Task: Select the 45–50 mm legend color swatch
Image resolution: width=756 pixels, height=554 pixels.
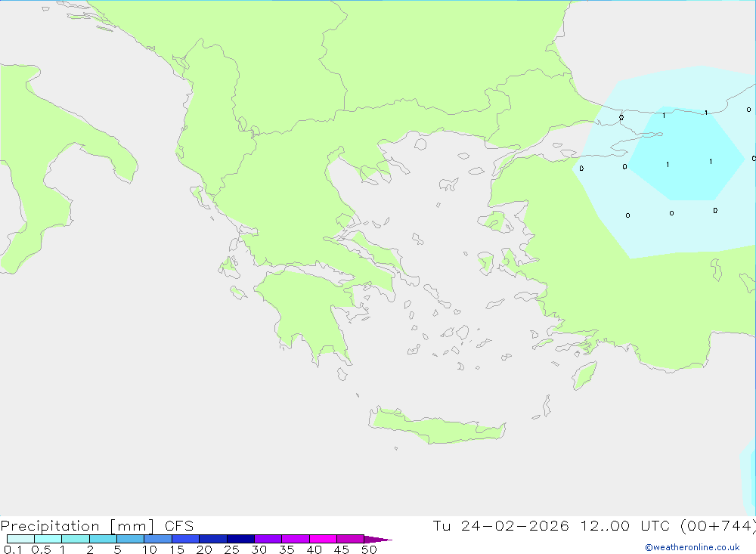Action: pyautogui.click(x=351, y=539)
